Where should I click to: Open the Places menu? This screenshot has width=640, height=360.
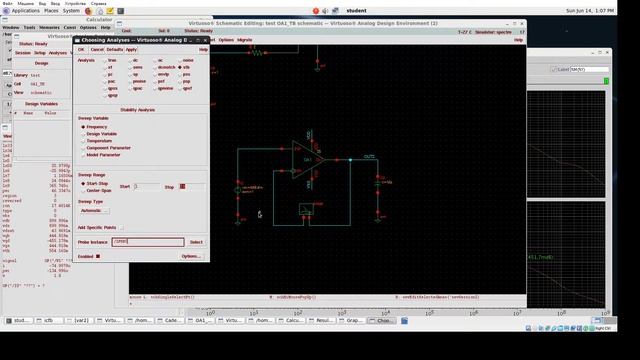[51, 11]
